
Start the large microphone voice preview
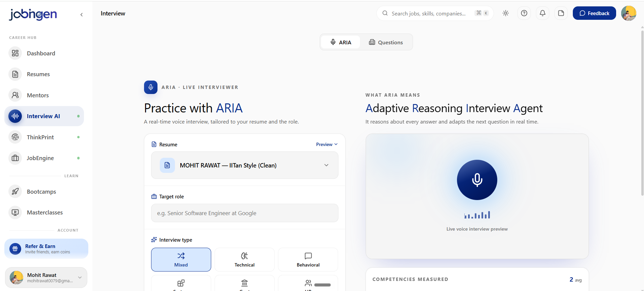tap(477, 180)
